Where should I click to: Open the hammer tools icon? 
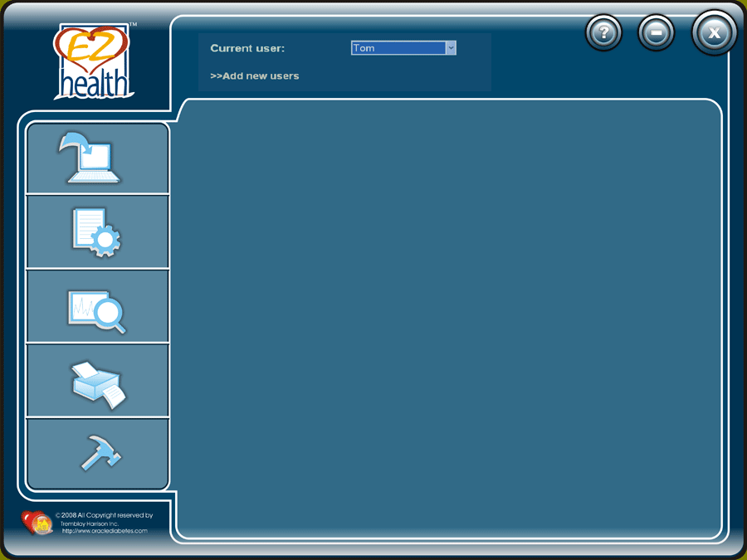(x=99, y=454)
